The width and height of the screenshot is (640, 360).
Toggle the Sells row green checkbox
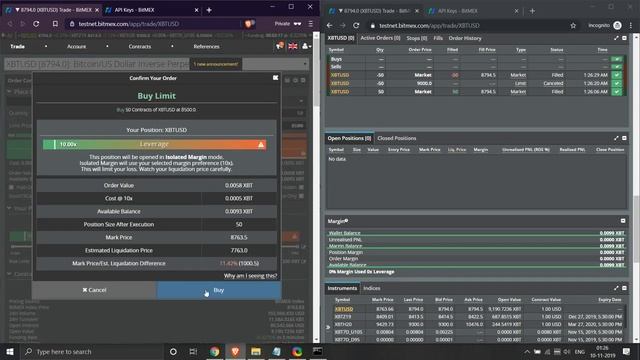click(617, 67)
